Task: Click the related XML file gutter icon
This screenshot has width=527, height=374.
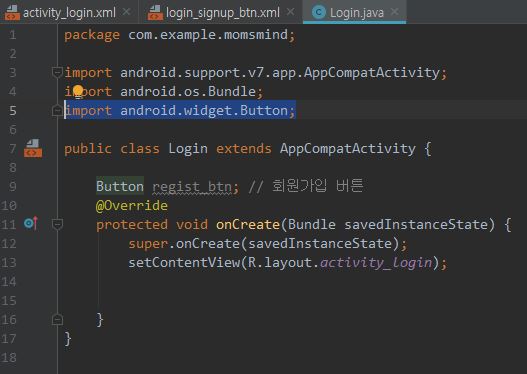Action: [x=33, y=149]
